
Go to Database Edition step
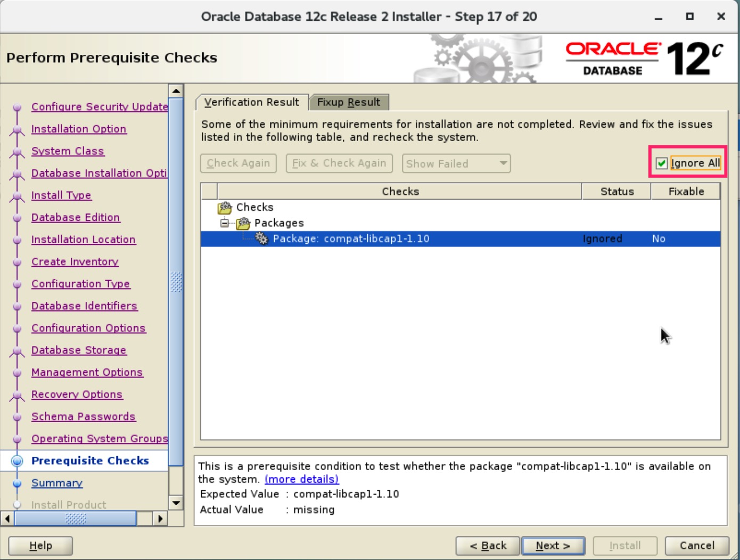76,218
